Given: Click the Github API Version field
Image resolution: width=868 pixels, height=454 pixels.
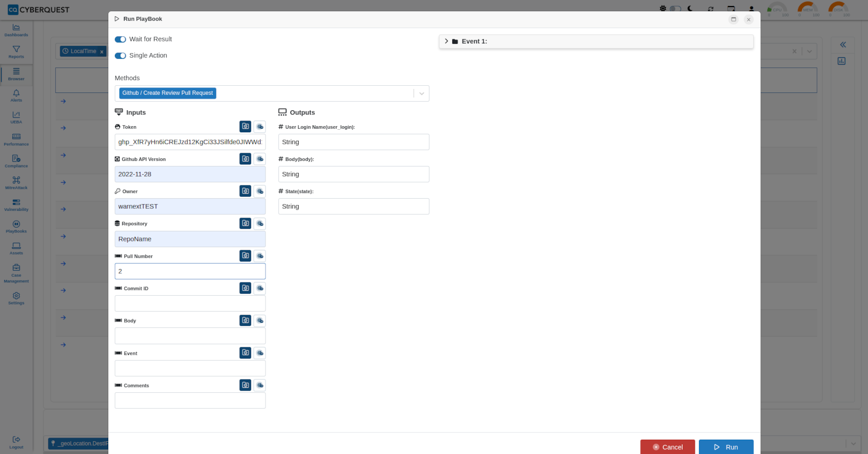Looking at the screenshot, I should point(190,174).
